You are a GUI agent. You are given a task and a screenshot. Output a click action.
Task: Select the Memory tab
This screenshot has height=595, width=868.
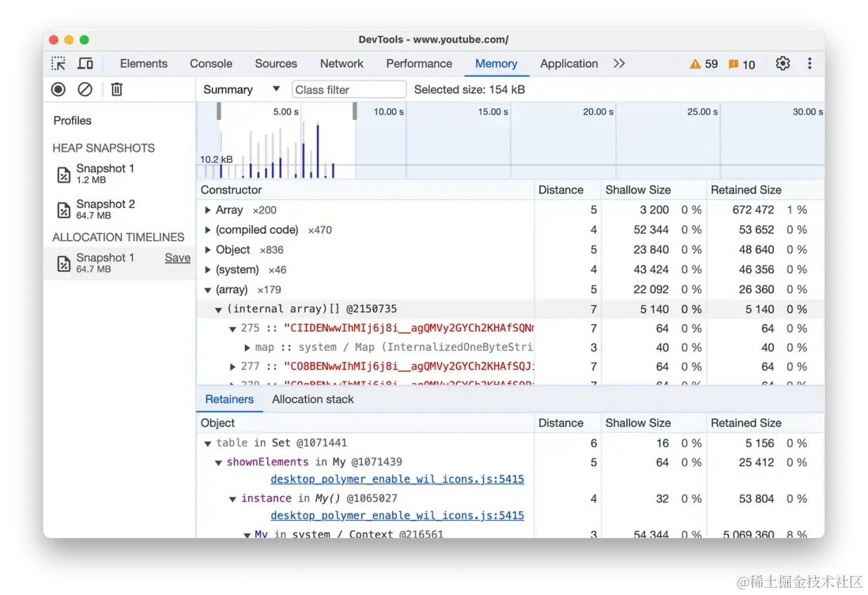pos(496,64)
